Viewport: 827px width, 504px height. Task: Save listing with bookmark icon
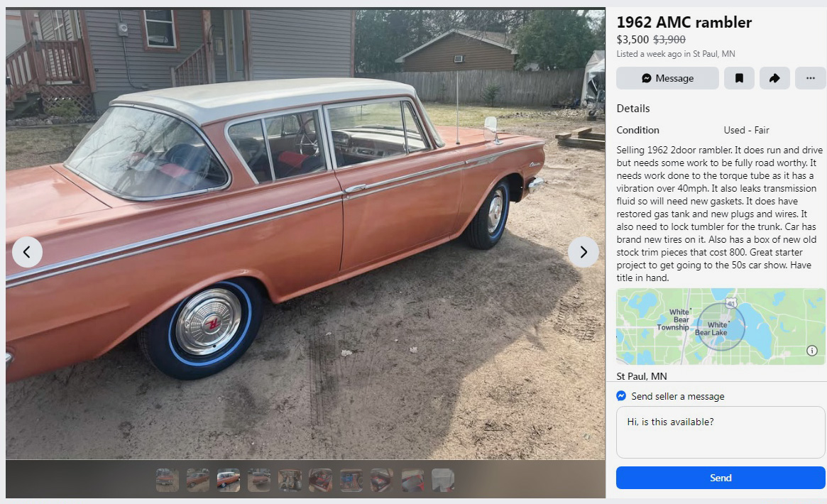point(739,78)
